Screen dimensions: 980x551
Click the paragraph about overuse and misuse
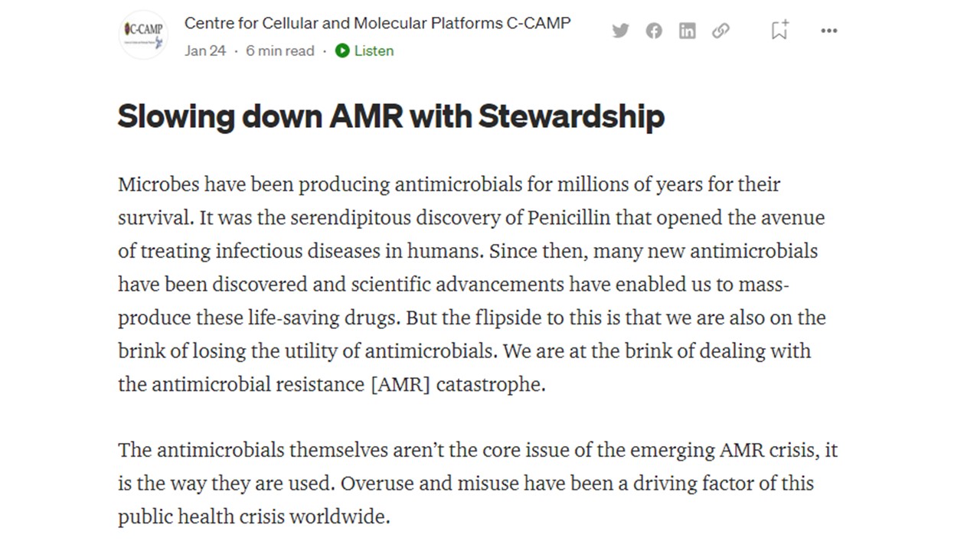478,484
